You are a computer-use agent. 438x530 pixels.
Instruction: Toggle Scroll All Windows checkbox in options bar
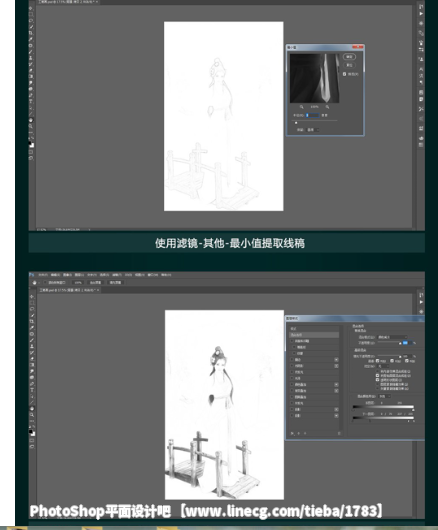pos(45,283)
